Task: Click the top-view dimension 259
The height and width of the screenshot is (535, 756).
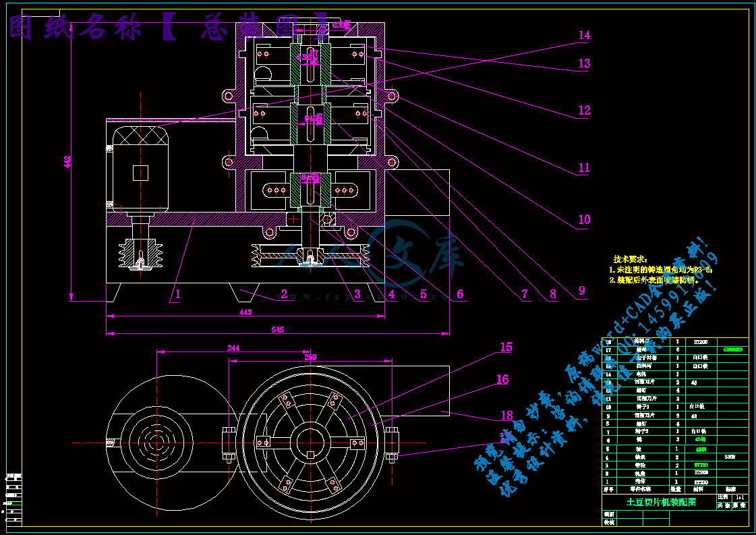Action: [310, 357]
